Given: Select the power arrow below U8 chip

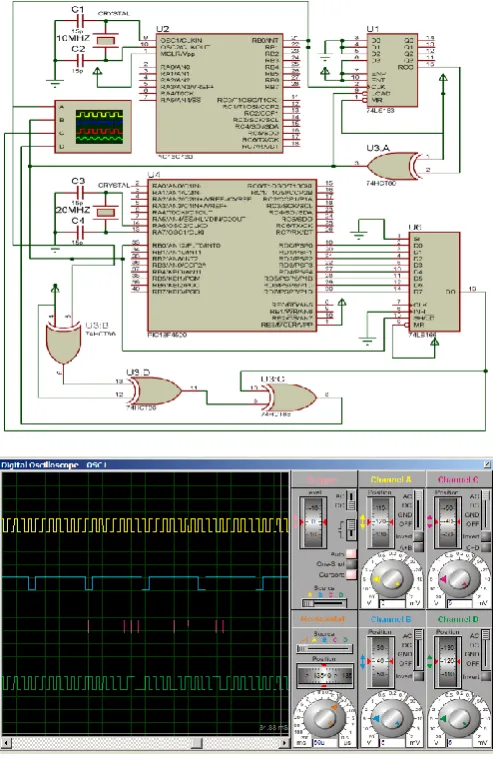Looking at the screenshot, I should [x=435, y=342].
